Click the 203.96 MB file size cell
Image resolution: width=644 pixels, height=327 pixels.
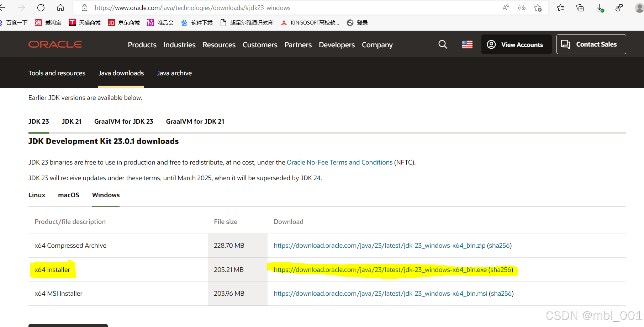[x=238, y=294]
